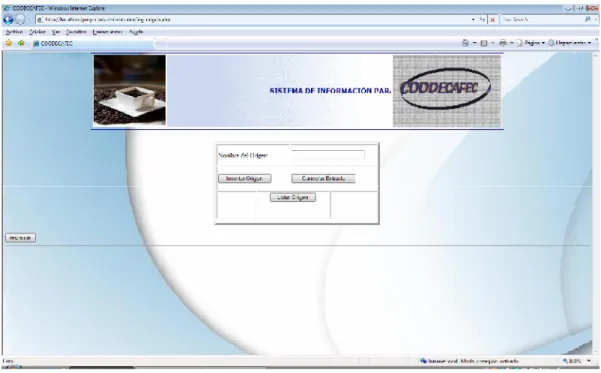The height and width of the screenshot is (373, 601).
Task: Click the Internet zone status bar indicator
Action: pos(470,361)
